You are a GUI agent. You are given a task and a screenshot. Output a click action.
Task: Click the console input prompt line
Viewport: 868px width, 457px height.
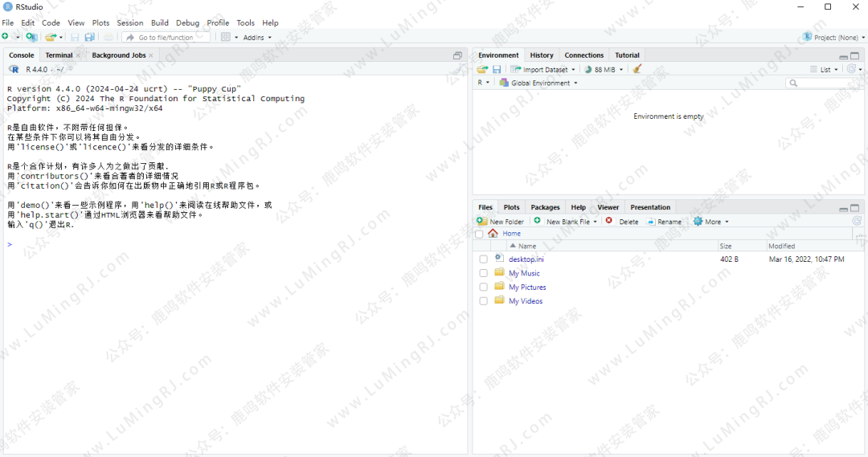[235, 244]
